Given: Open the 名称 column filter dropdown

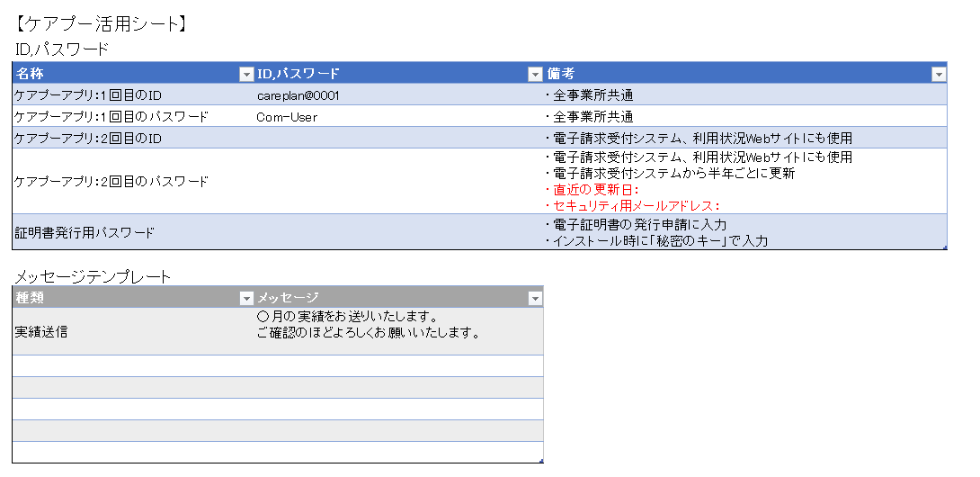Looking at the screenshot, I should coord(245,74).
